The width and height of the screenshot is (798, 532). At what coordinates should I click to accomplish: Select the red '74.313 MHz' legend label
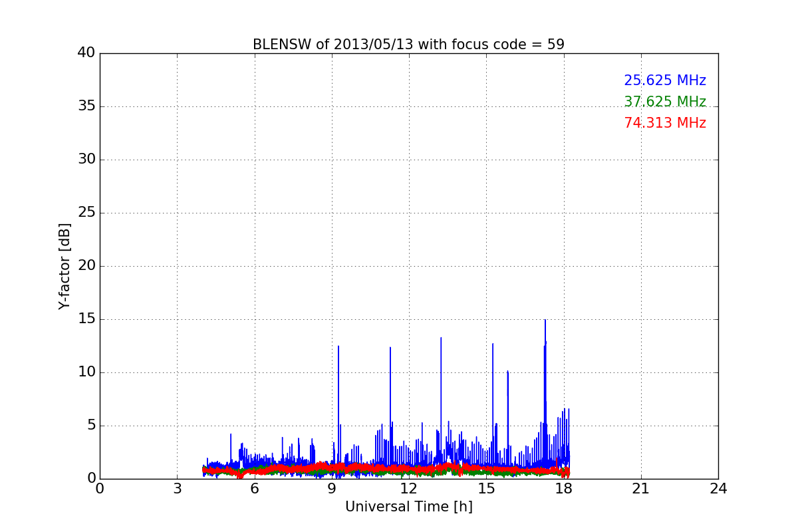(665, 123)
